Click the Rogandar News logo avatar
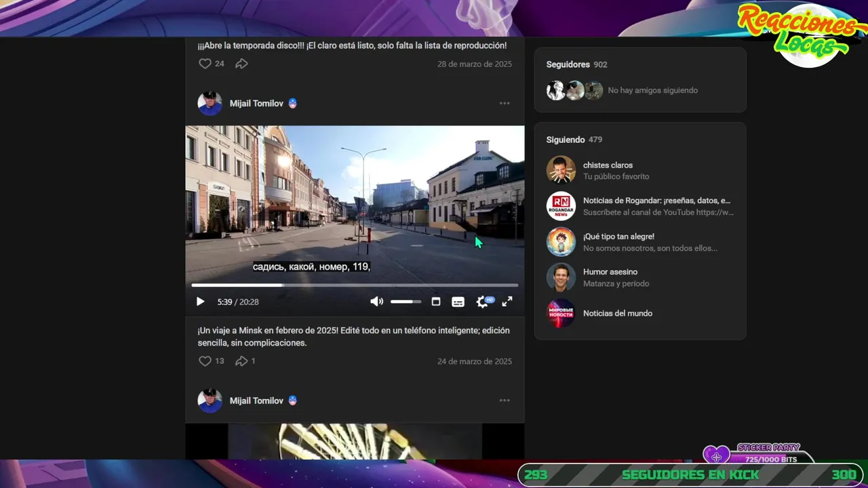The image size is (868, 488). click(x=561, y=206)
